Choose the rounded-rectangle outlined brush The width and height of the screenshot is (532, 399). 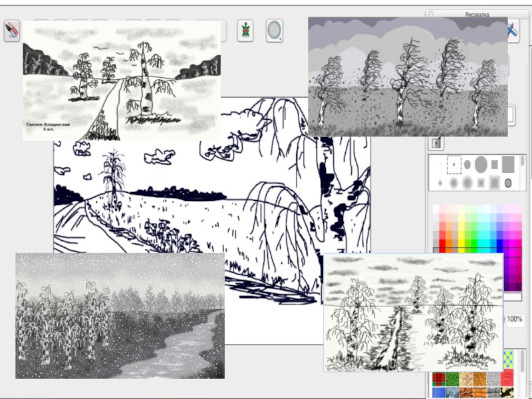pos(508,184)
